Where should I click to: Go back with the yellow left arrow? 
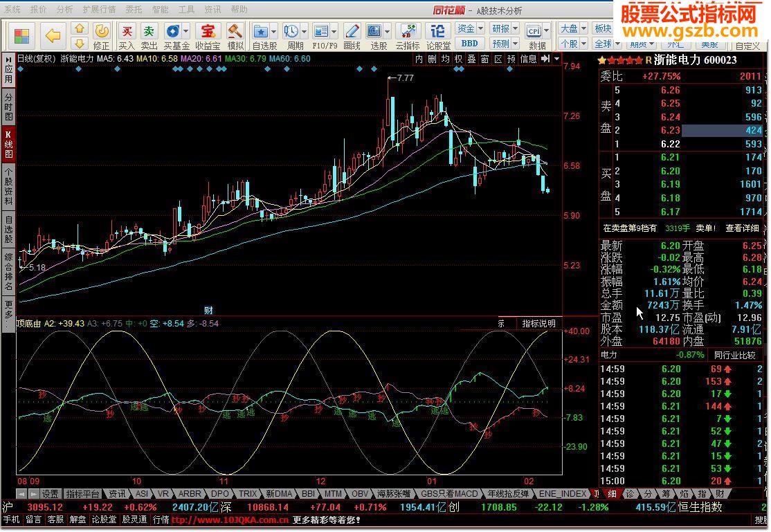(x=53, y=35)
